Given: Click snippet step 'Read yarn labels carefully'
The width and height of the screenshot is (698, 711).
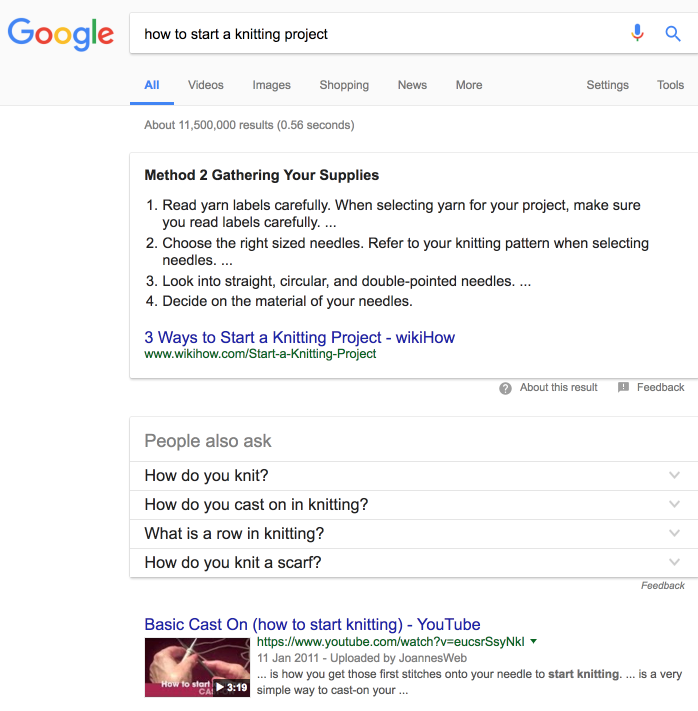Looking at the screenshot, I should point(401,214).
